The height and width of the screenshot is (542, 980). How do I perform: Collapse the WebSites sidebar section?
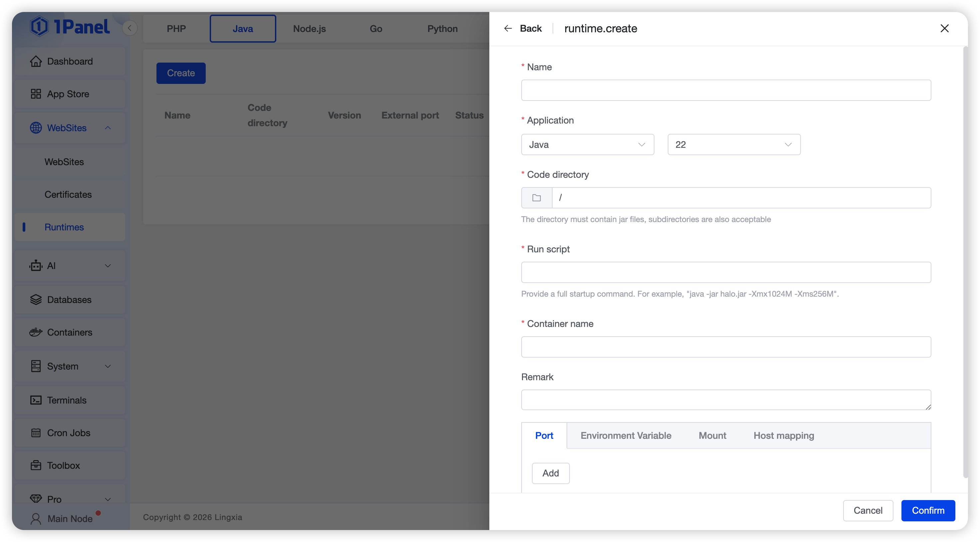click(x=108, y=128)
